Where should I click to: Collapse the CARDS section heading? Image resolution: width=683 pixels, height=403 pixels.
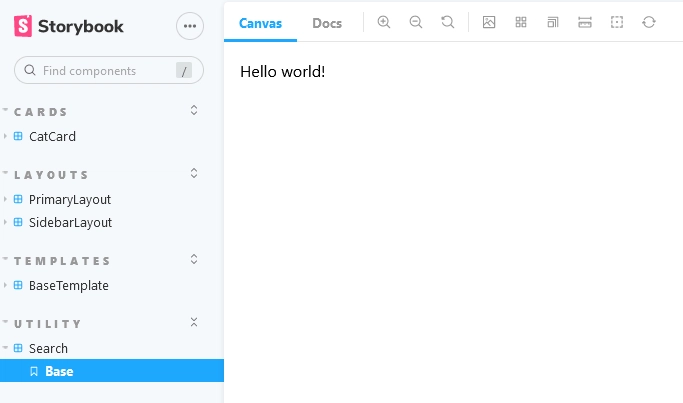coord(41,112)
